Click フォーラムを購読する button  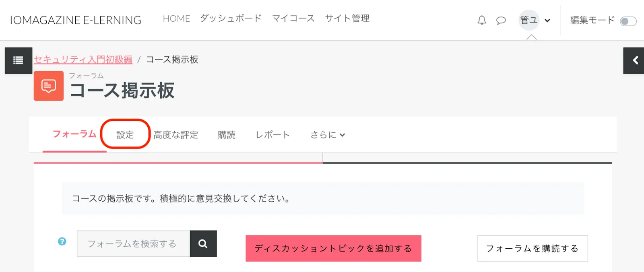point(532,248)
